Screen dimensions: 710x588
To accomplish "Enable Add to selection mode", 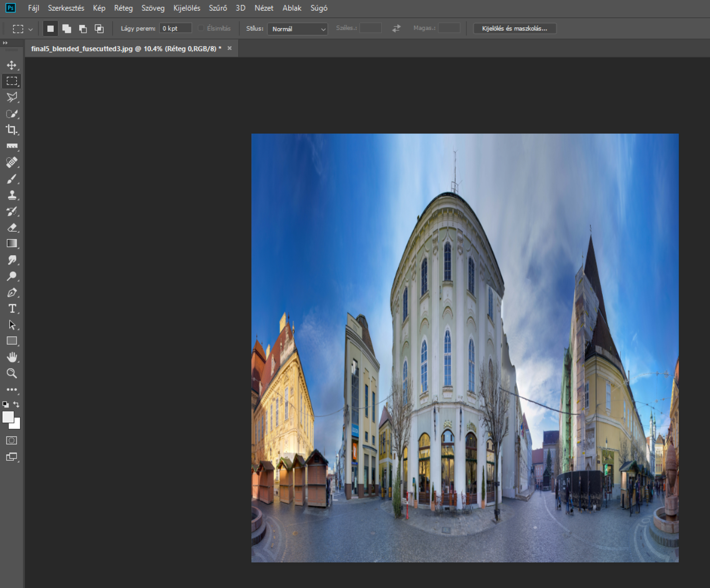I will pyautogui.click(x=67, y=28).
